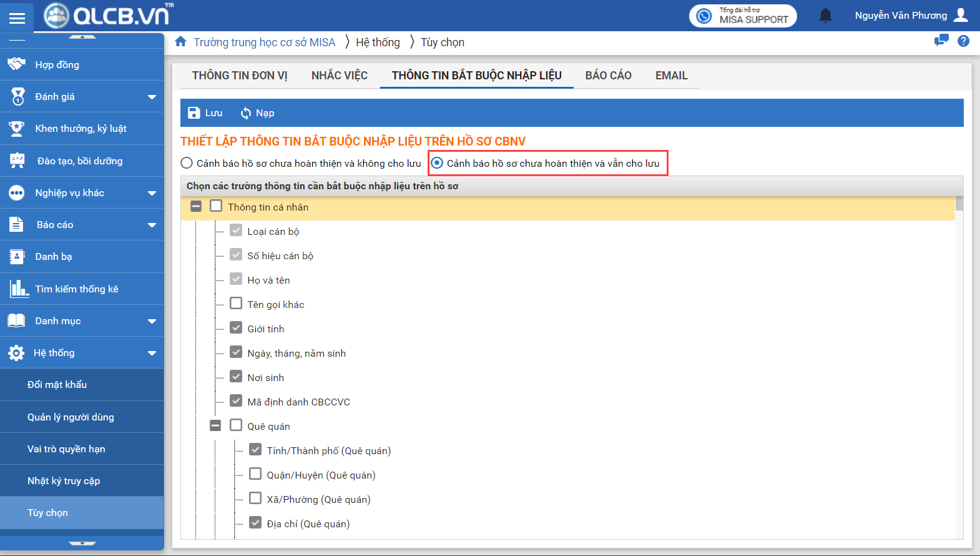Screen dimensions: 980x556
Task: Collapse the Quê quán tree node
Action: point(215,425)
